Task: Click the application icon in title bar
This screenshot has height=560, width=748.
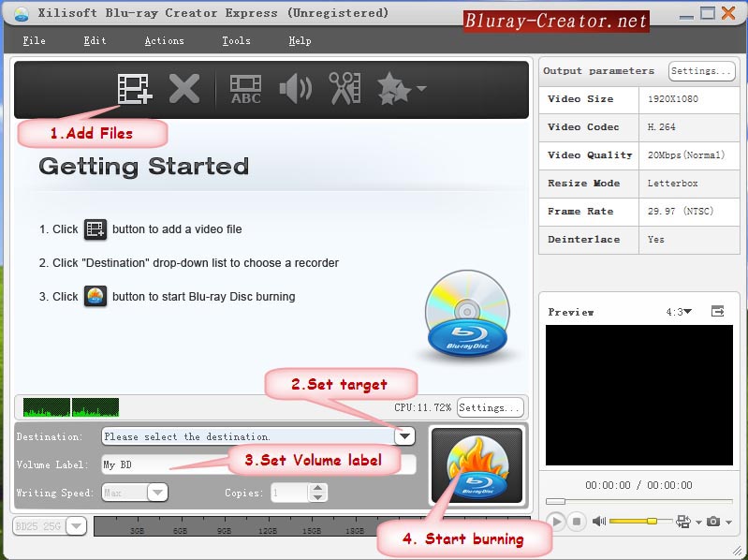Action: pyautogui.click(x=22, y=13)
